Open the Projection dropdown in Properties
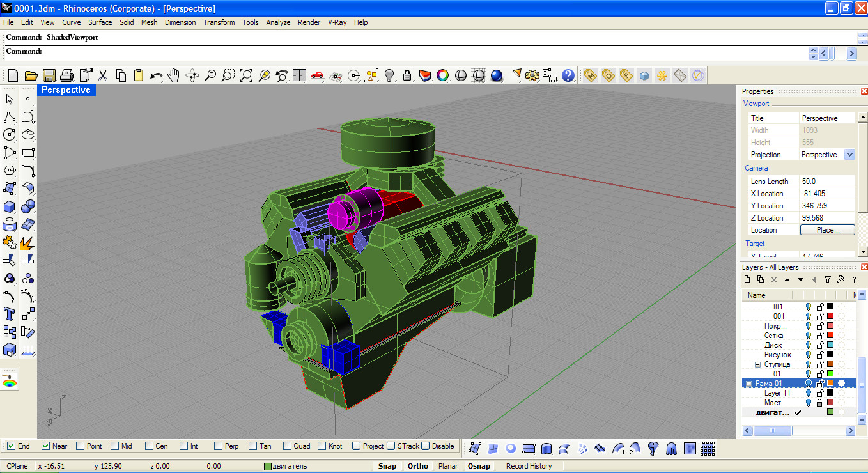This screenshot has width=868, height=473. [849, 155]
